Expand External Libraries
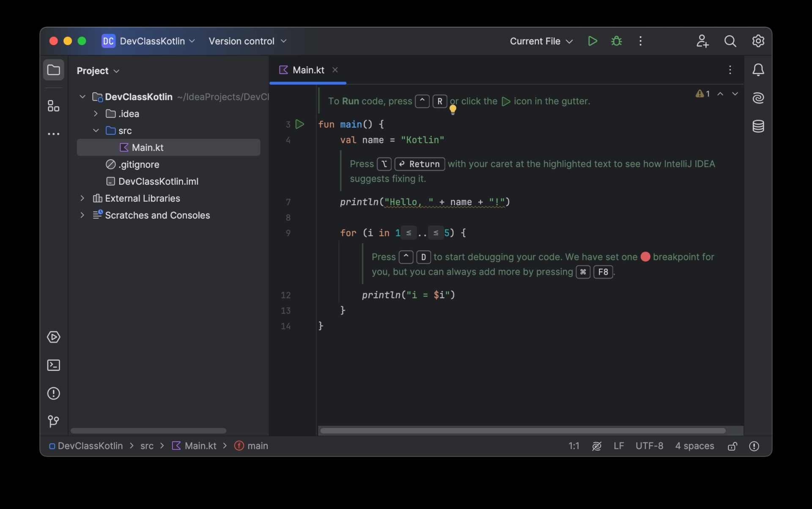Viewport: 812px width, 509px height. coord(82,198)
